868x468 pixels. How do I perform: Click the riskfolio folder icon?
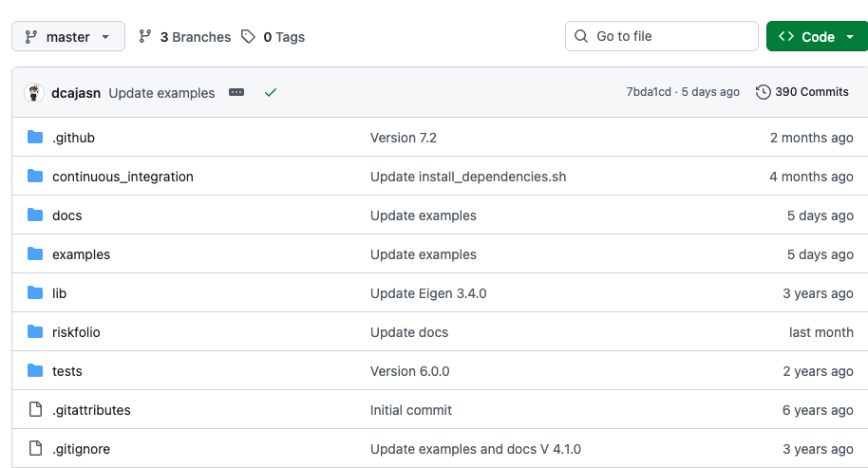[35, 332]
